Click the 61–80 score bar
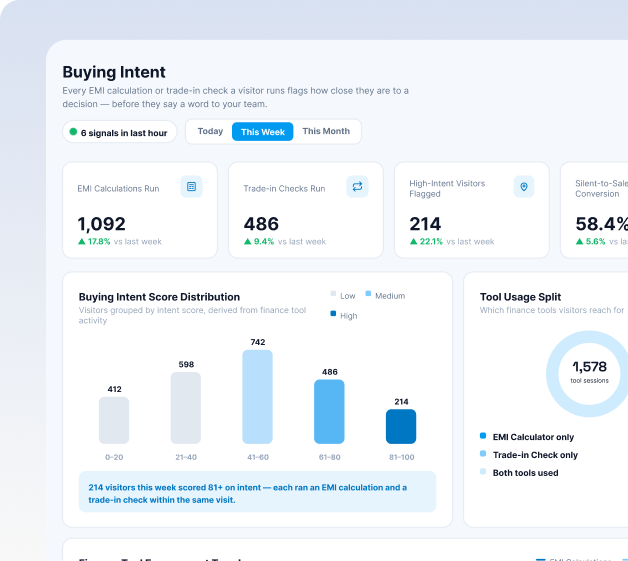 pos(329,412)
